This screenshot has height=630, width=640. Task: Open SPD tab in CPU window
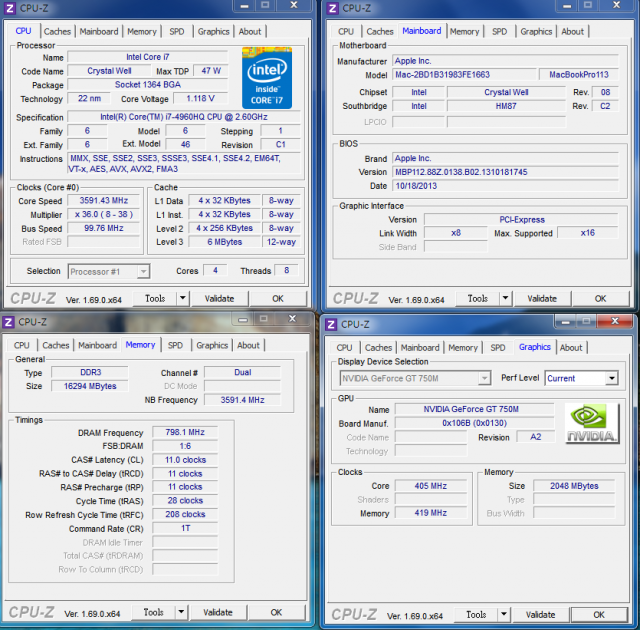tap(177, 31)
